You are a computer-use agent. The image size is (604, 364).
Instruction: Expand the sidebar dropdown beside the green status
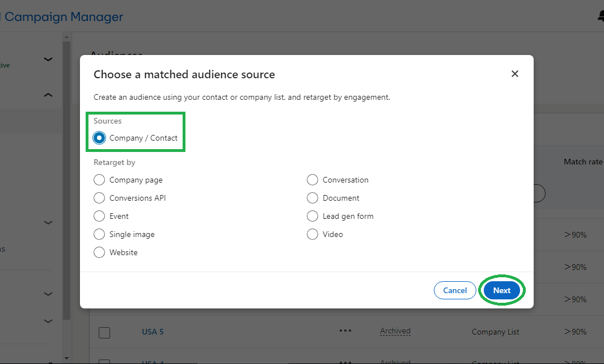48,59
